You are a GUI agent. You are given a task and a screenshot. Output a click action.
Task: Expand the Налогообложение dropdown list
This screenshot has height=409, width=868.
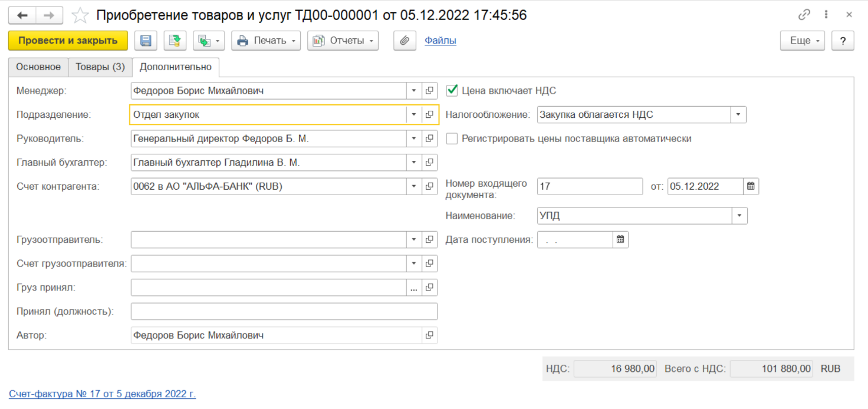pos(738,115)
